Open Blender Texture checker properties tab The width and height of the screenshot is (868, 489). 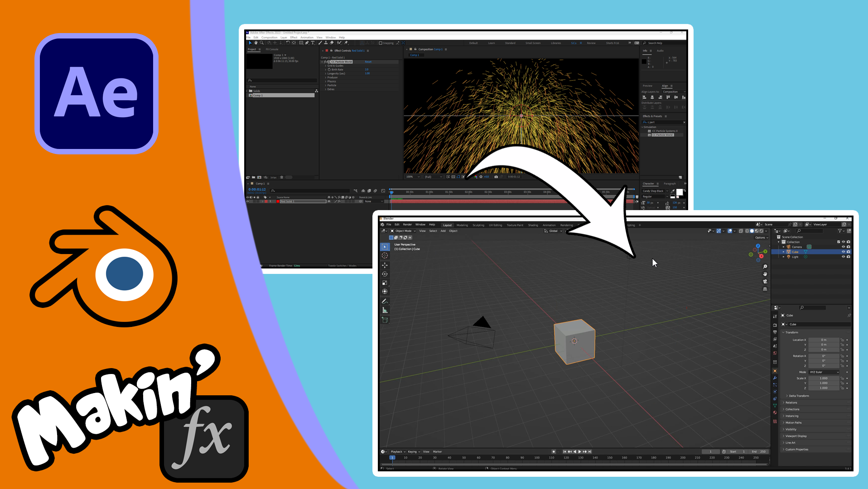775,422
